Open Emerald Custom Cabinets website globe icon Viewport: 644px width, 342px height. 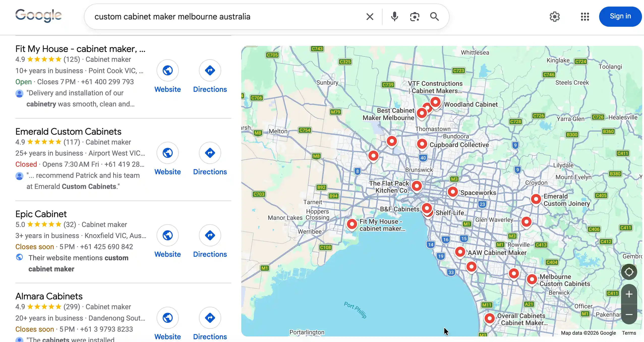pyautogui.click(x=168, y=153)
